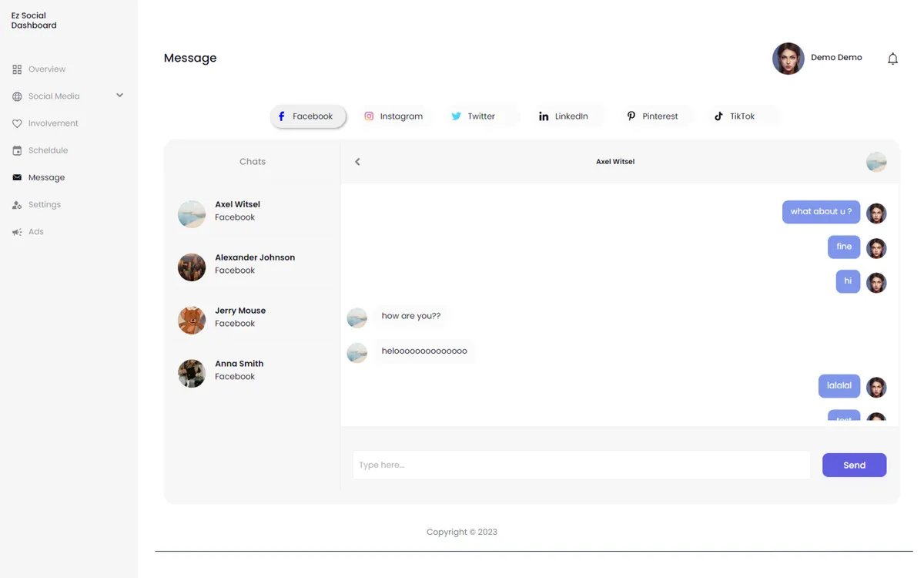Select the Facebook tab
This screenshot has height=578, width=924.
click(x=307, y=116)
